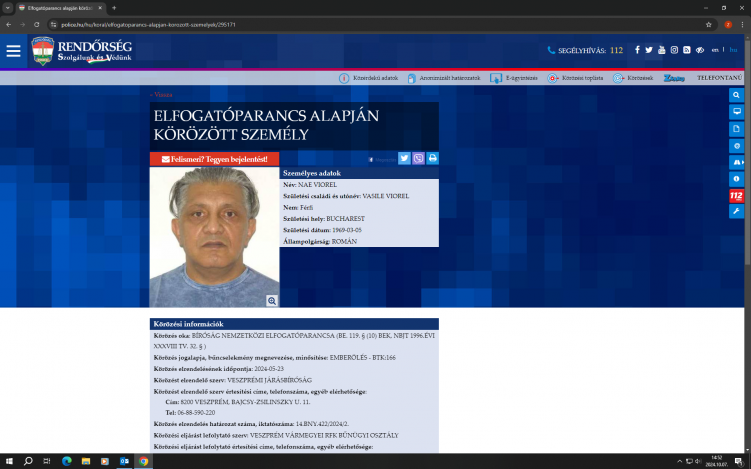Print the page with printer icon
The image size is (751, 469).
(x=432, y=158)
